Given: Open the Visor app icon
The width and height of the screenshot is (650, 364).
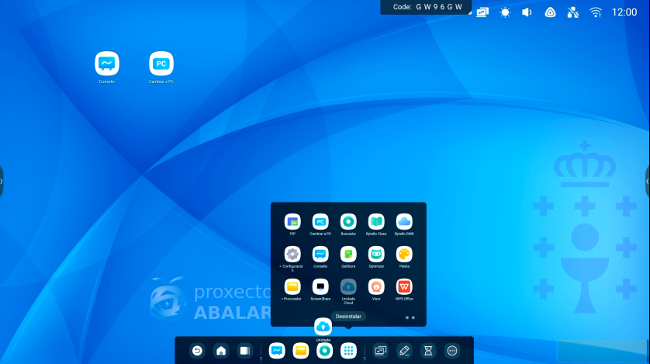Looking at the screenshot, I should (376, 286).
